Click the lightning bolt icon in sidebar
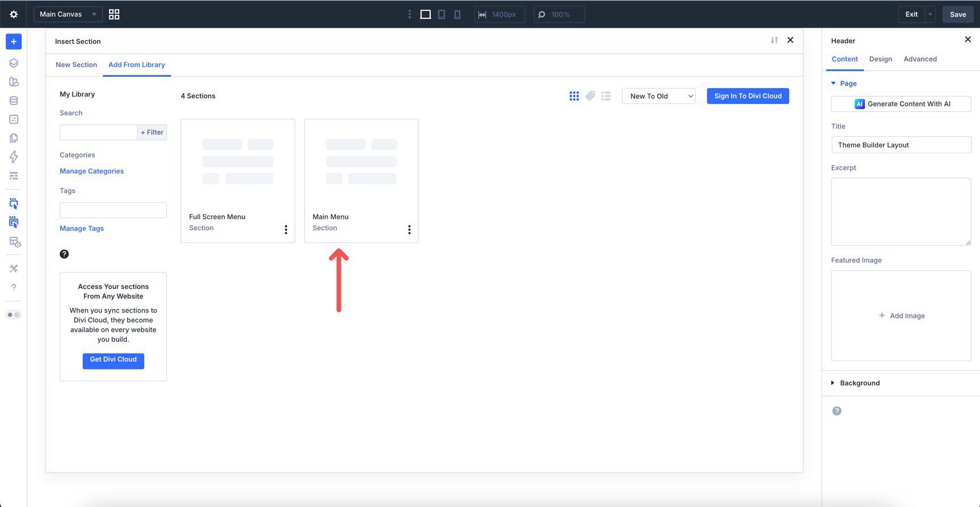 pyautogui.click(x=14, y=157)
